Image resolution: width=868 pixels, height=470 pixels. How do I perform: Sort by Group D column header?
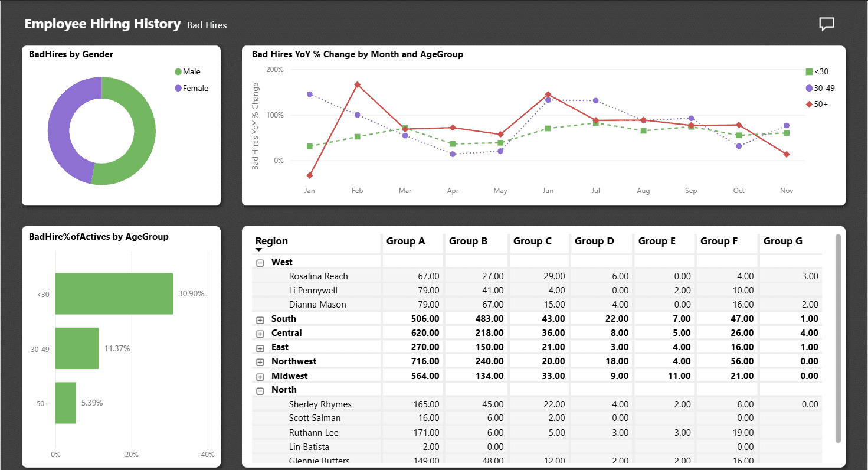pos(594,241)
